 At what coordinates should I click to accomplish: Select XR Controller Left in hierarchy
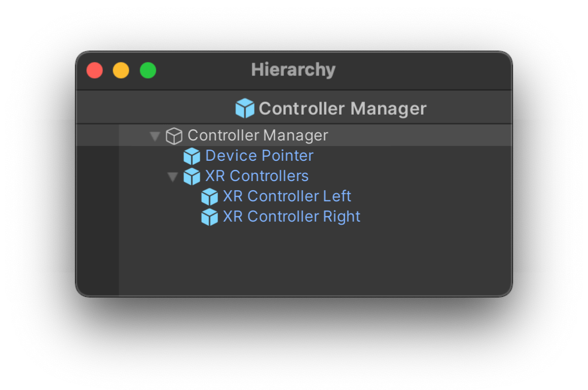pos(287,196)
